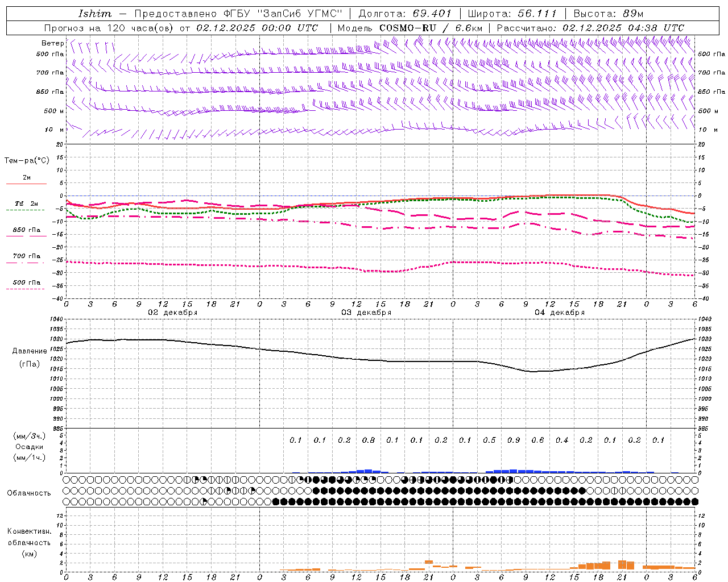Click the 2м legend entry in temperature panel
Viewport: 728px width, 582px height.
click(27, 178)
